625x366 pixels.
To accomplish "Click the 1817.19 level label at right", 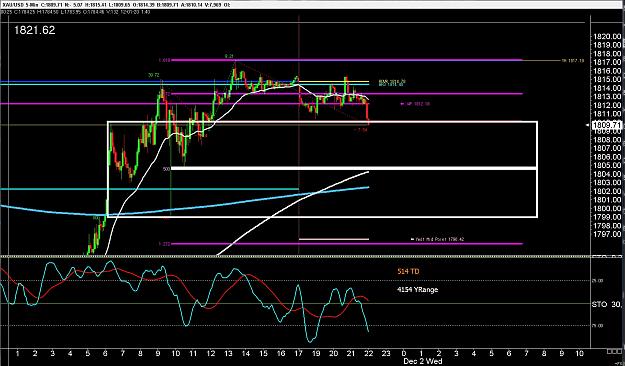I will tap(573, 61).
